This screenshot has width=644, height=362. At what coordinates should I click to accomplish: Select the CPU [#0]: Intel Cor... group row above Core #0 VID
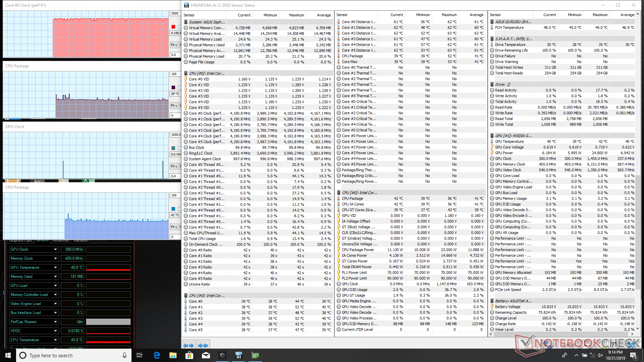(x=258, y=73)
